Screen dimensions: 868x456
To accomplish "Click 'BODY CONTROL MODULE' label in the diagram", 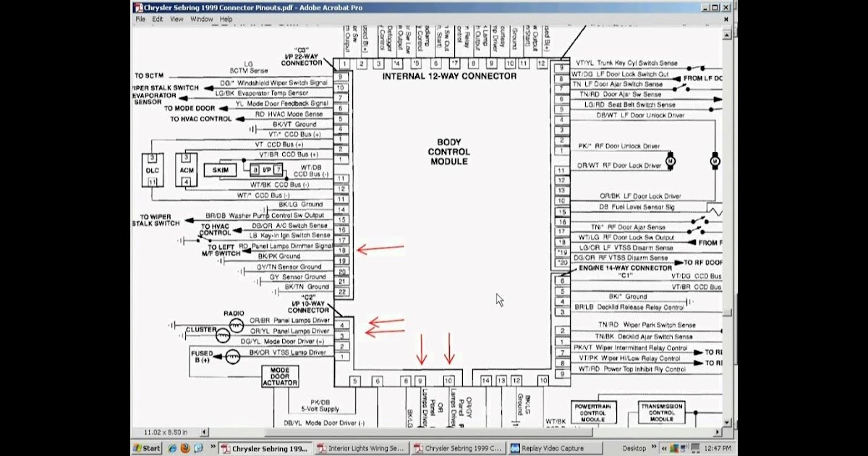I will [x=448, y=152].
